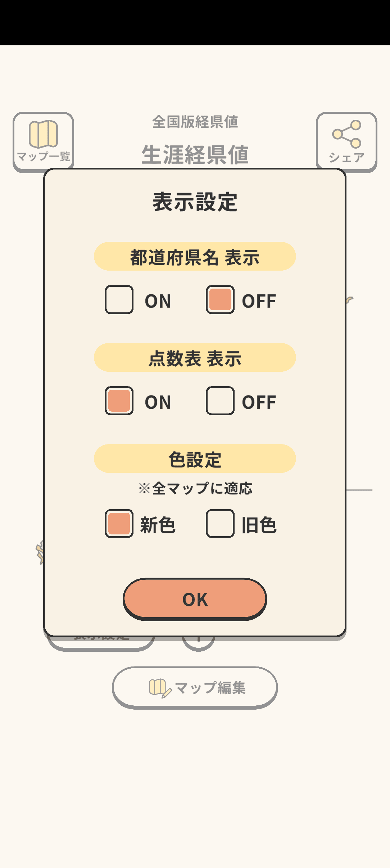Image resolution: width=390 pixels, height=868 pixels.
Task: Turn off 点数表 表示 with OFF checkbox
Action: point(220,401)
